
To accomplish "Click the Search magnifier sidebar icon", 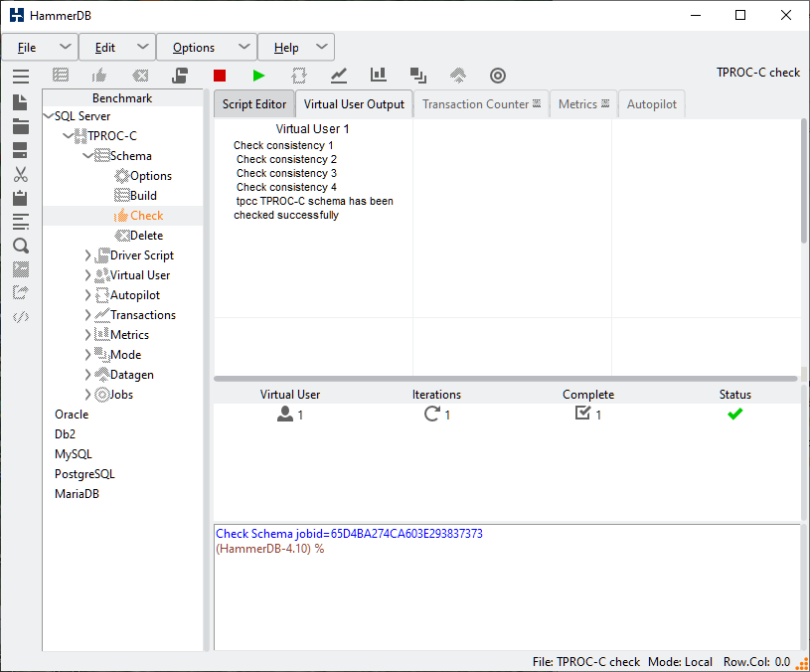I will click(x=21, y=246).
